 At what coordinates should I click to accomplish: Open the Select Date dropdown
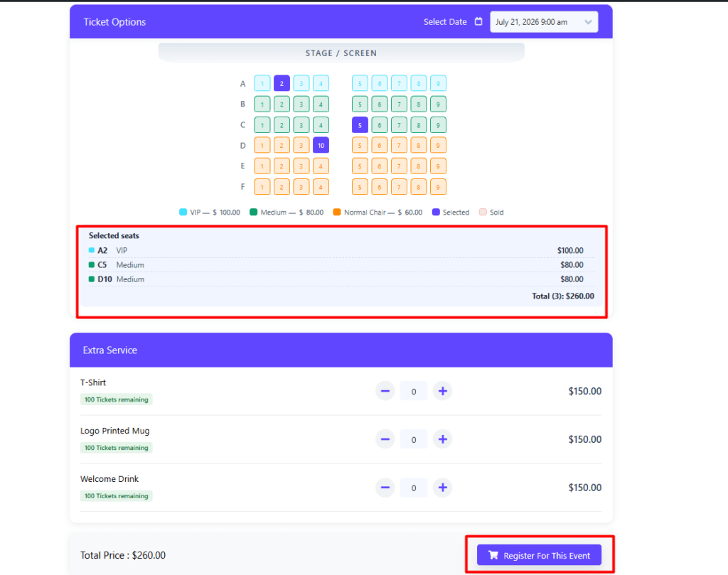544,22
